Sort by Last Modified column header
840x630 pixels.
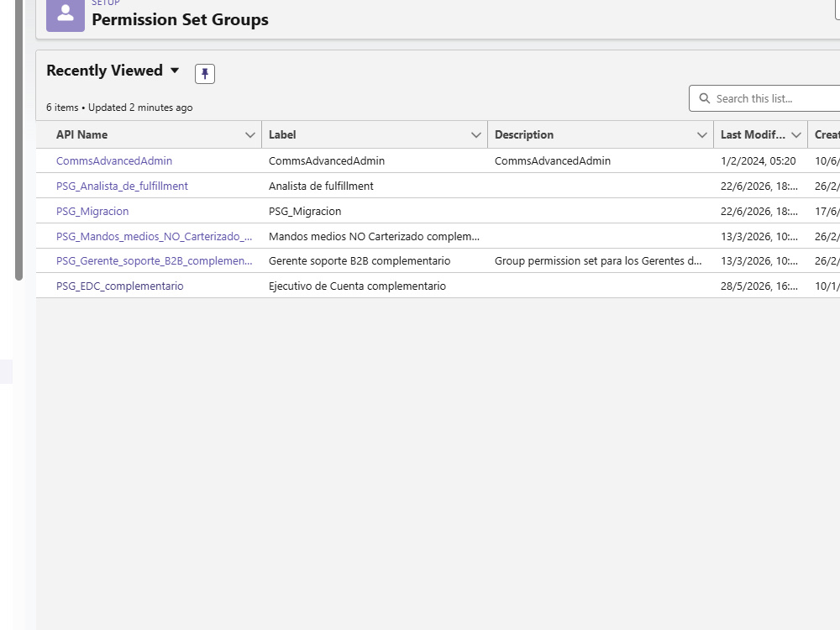tap(753, 135)
